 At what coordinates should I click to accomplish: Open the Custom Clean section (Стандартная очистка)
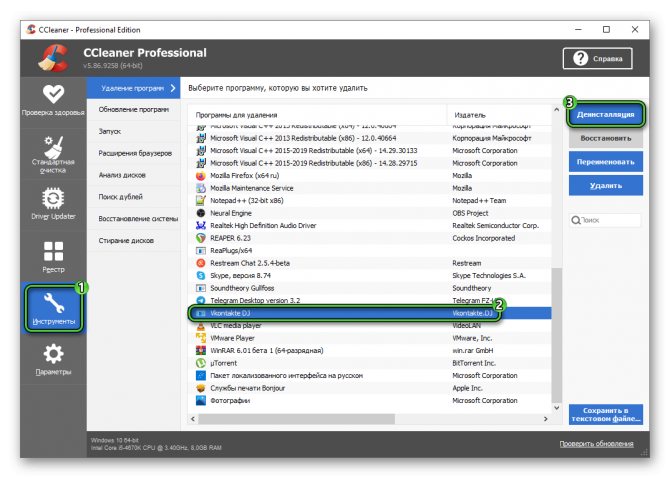tap(53, 155)
